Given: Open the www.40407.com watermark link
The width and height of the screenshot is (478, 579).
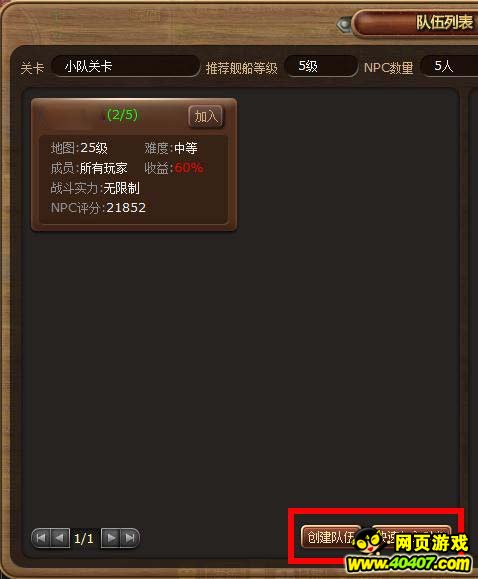Looking at the screenshot, I should pos(408,564).
